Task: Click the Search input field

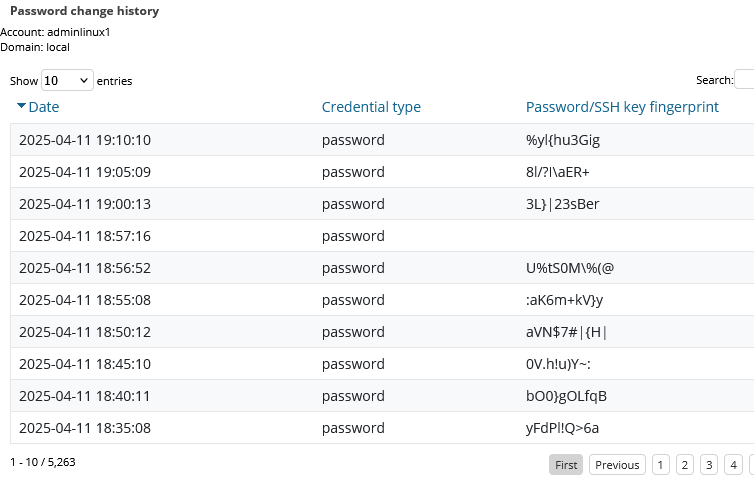Action: [x=744, y=80]
